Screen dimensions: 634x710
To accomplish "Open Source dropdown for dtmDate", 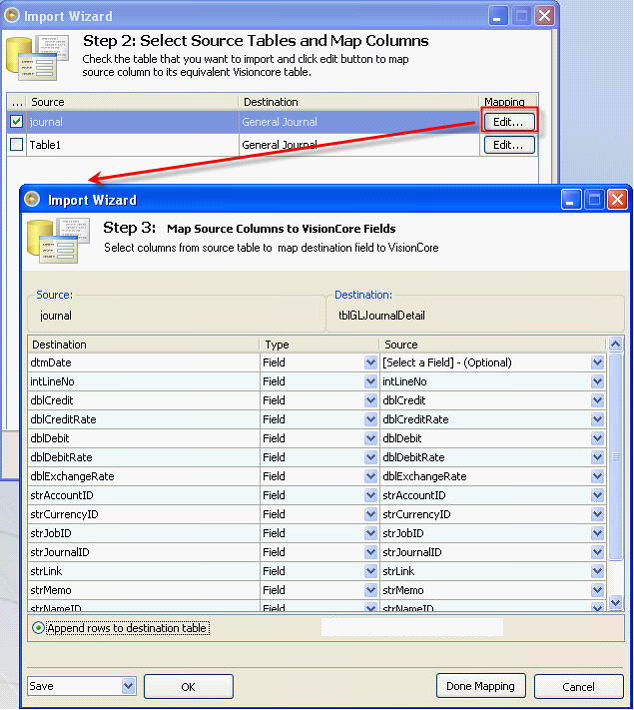I will (597, 363).
